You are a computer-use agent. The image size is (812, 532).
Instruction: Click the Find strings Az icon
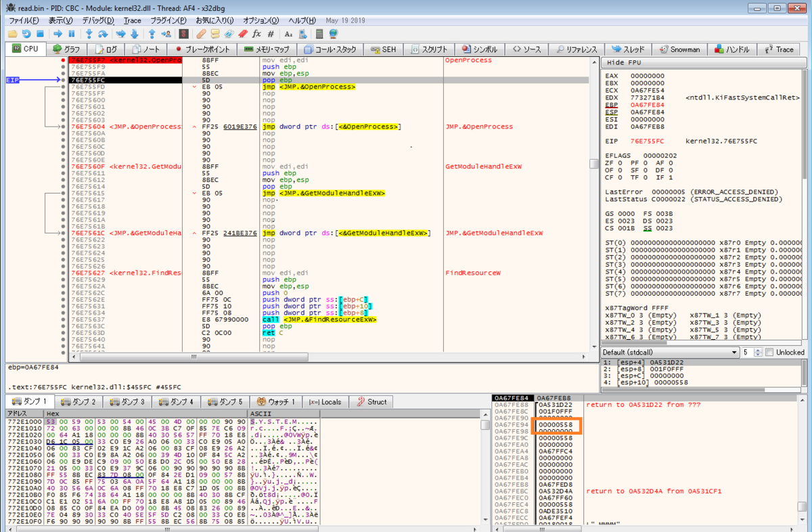click(x=288, y=33)
